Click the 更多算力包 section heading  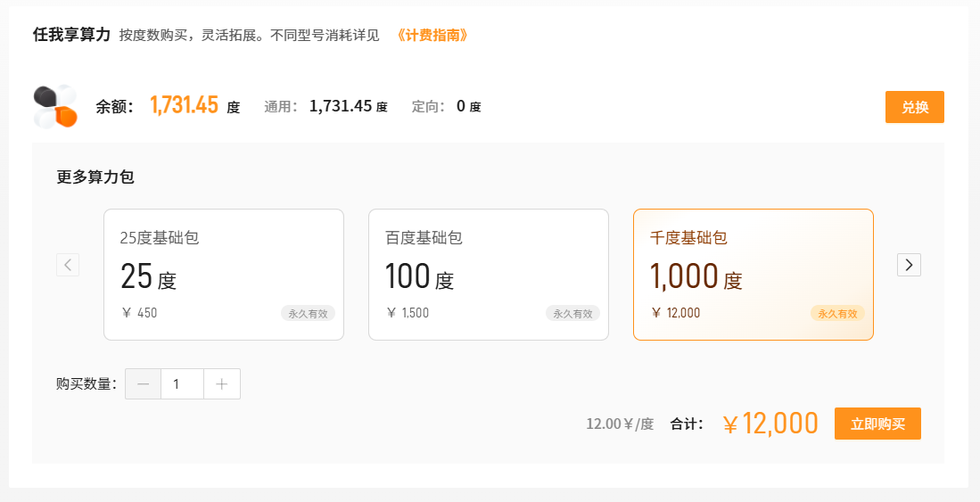95,177
